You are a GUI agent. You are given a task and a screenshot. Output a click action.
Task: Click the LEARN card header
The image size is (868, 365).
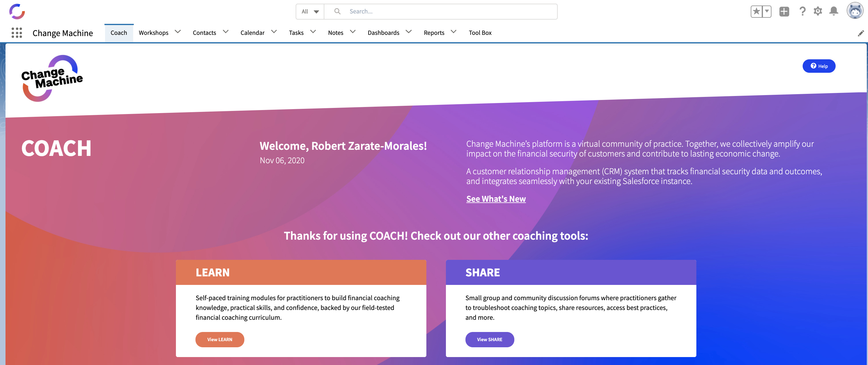(x=301, y=273)
